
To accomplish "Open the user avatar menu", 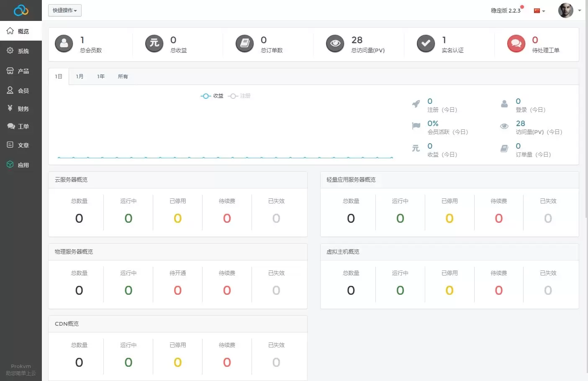I will (566, 10).
